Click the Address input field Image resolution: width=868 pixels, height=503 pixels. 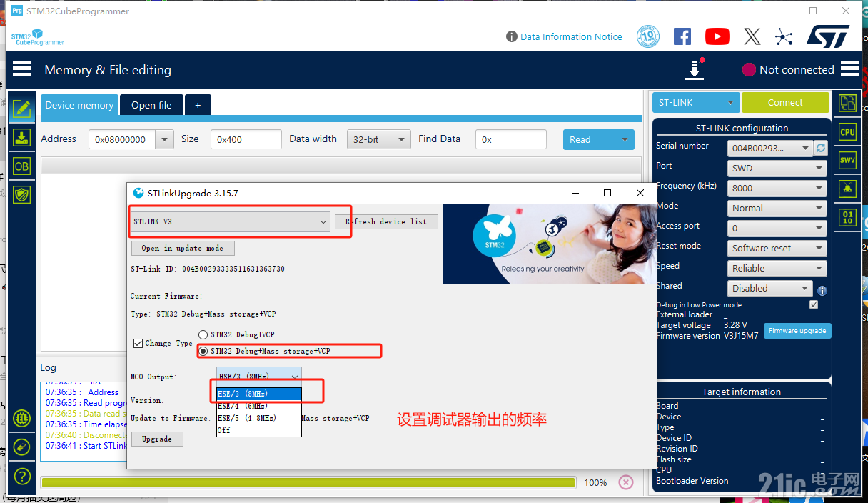click(x=122, y=139)
